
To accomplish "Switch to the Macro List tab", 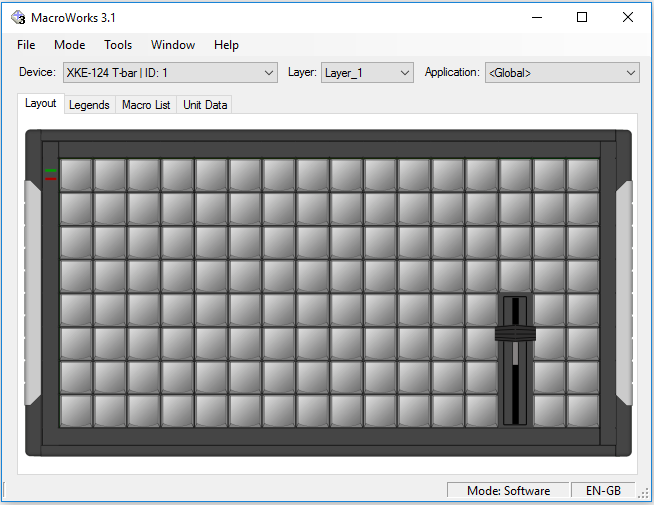I will (146, 105).
